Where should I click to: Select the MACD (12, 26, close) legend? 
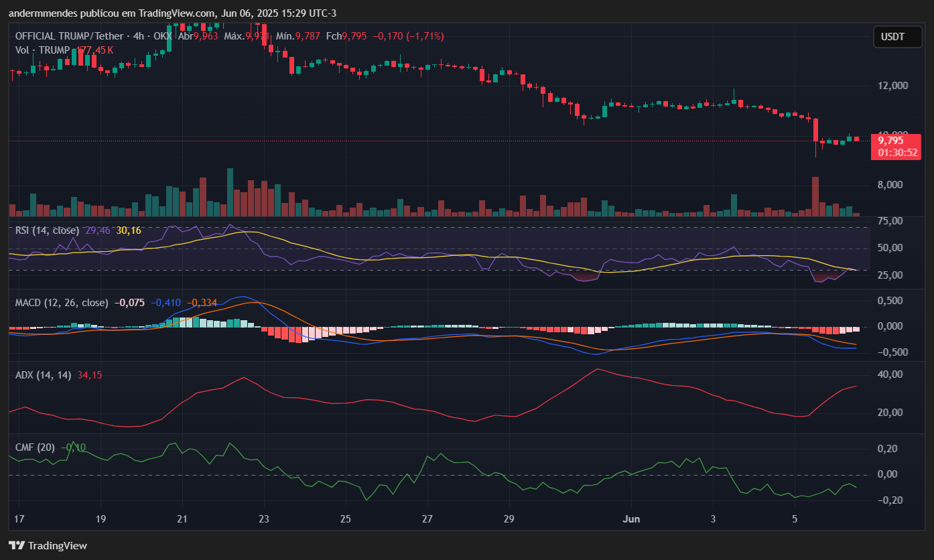(62, 303)
